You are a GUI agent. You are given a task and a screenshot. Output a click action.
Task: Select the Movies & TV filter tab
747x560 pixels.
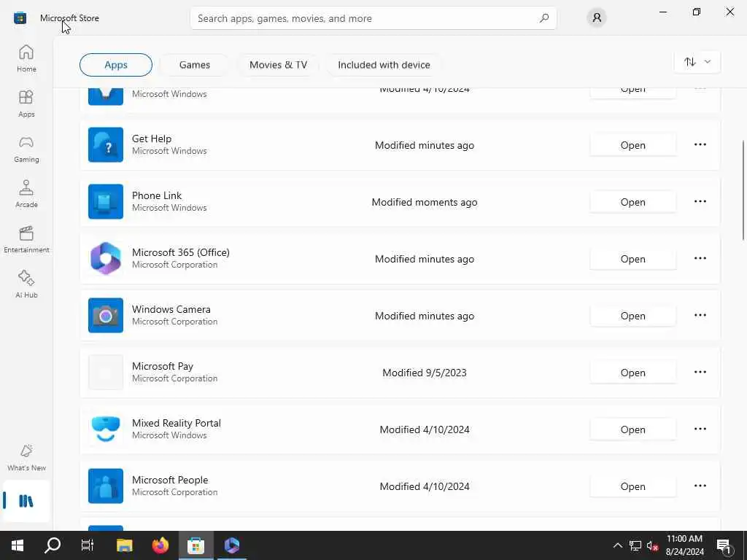(278, 65)
